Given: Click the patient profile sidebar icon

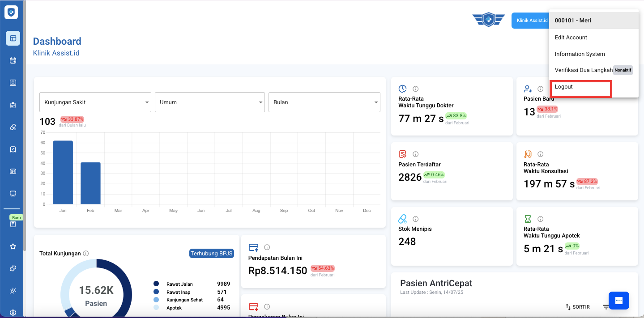Looking at the screenshot, I should (13, 83).
